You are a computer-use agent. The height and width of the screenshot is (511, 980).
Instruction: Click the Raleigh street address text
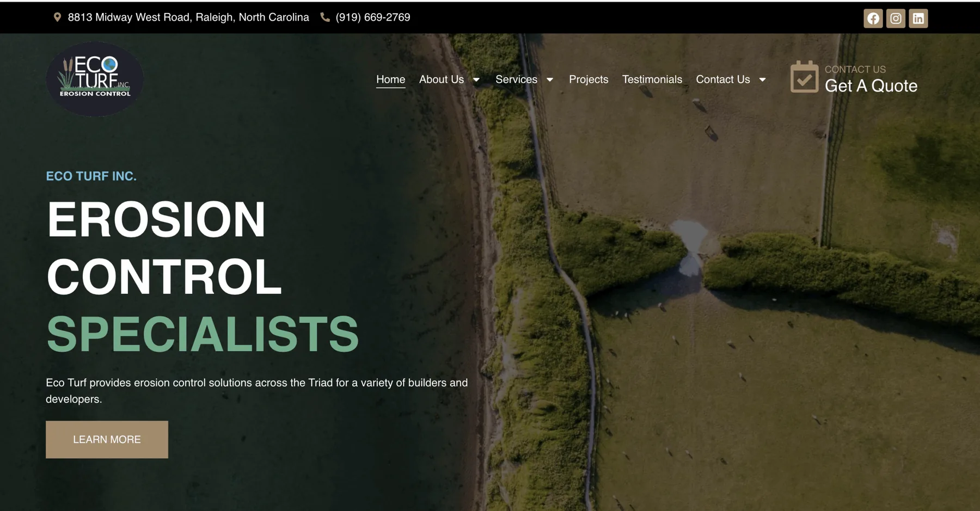coord(188,17)
